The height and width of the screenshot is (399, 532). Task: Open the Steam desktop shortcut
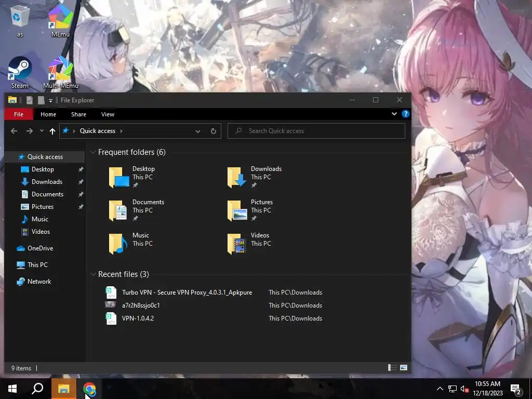click(x=20, y=72)
